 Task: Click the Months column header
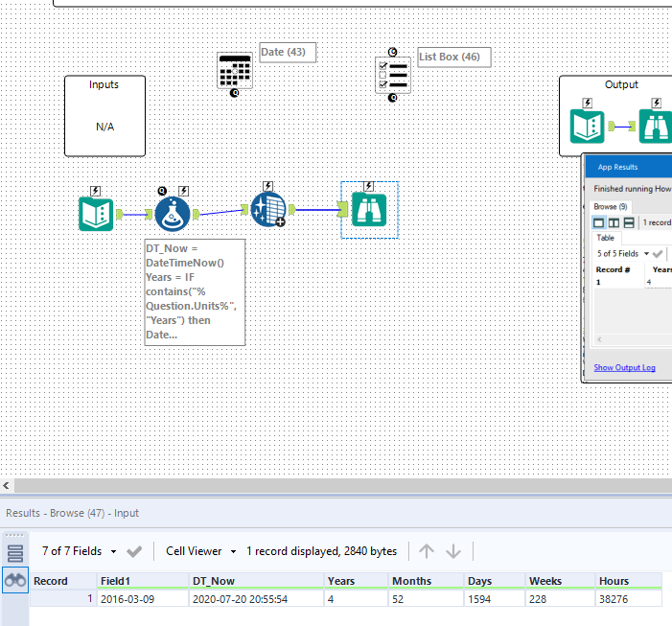[x=426, y=581]
